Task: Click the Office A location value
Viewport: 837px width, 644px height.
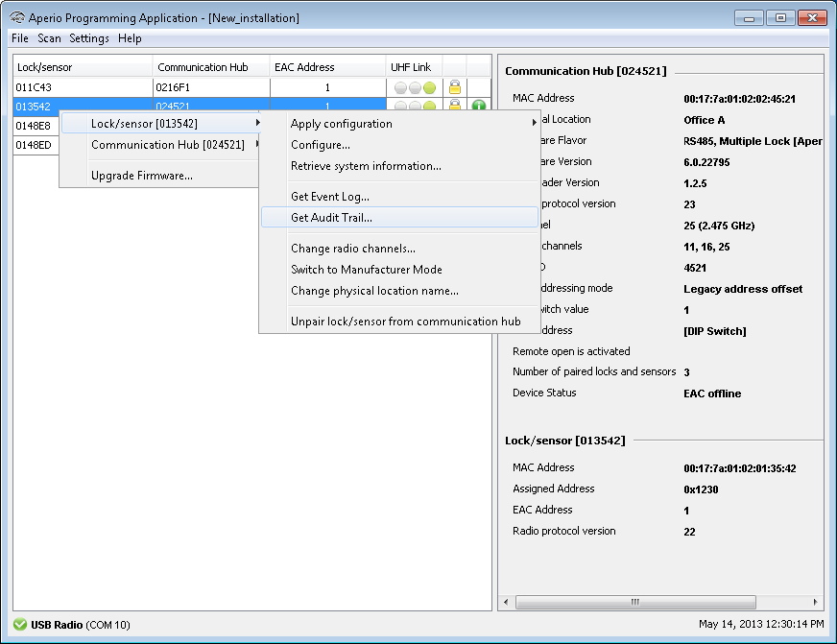Action: (x=705, y=120)
